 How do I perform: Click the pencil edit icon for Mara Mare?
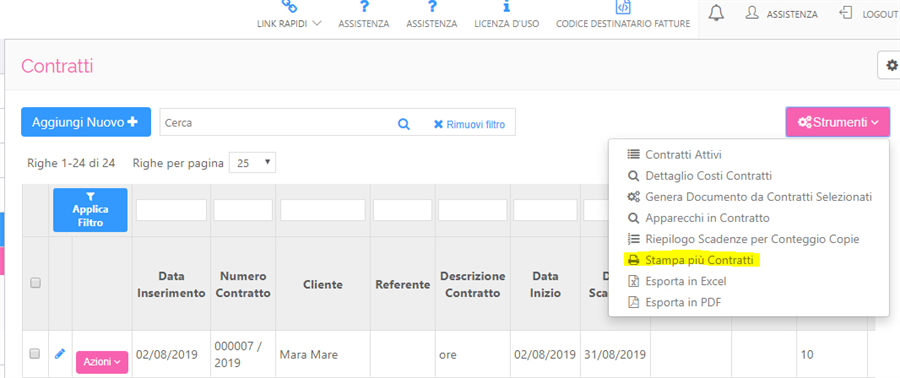coord(60,354)
